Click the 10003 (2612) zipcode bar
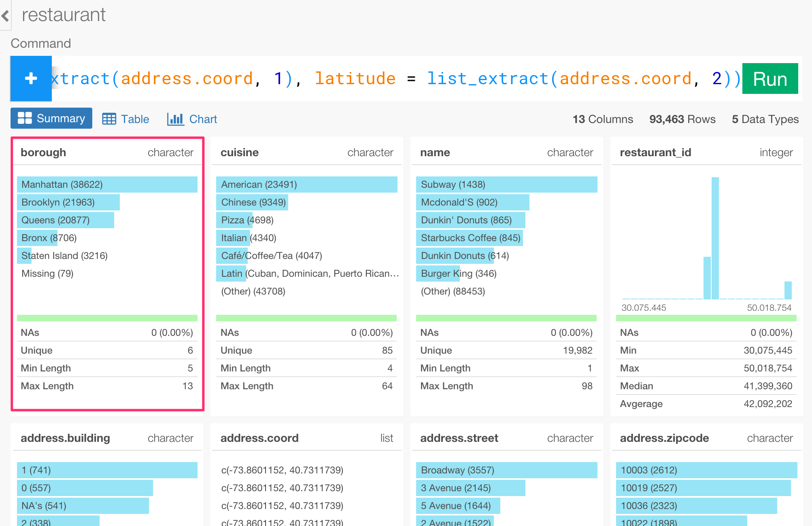Viewport: 812px width, 526px height. [706, 470]
